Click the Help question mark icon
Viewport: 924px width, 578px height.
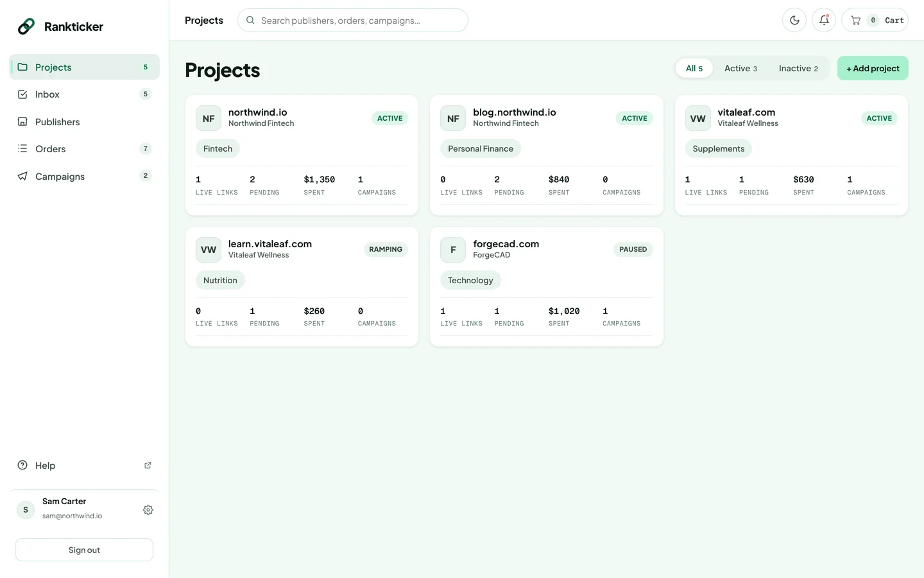pos(22,465)
